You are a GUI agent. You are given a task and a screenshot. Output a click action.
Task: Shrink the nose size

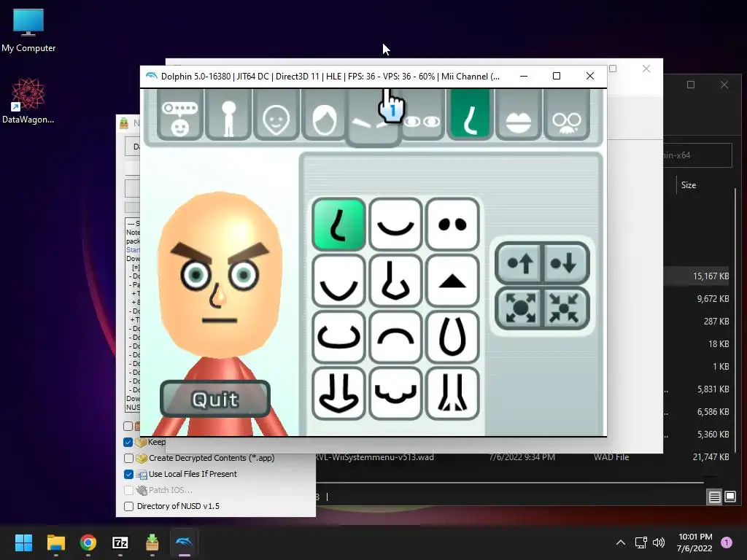pyautogui.click(x=565, y=308)
